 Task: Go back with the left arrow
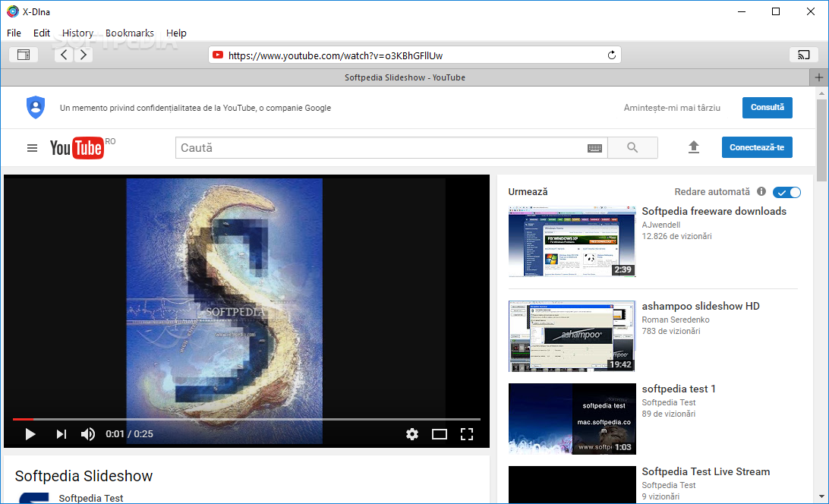click(x=64, y=55)
